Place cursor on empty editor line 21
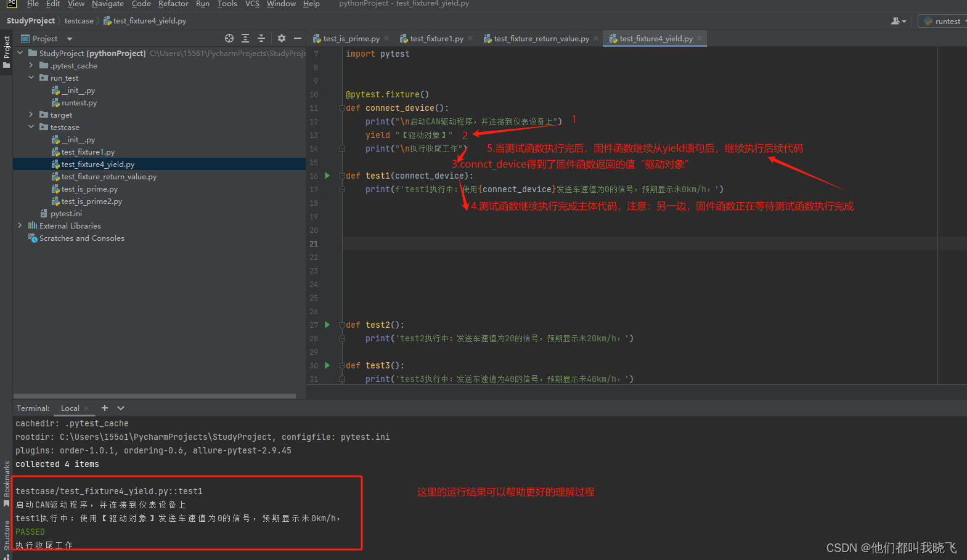 [x=640, y=244]
